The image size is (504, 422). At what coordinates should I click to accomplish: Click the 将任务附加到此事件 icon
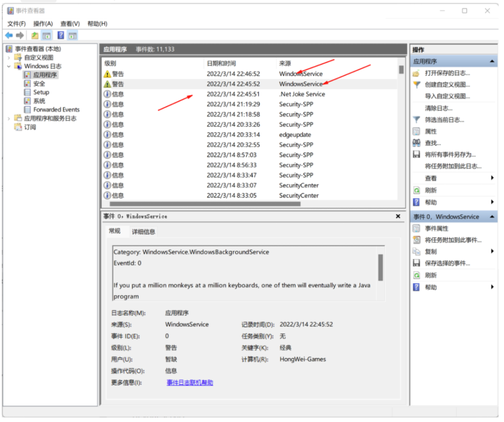(416, 240)
